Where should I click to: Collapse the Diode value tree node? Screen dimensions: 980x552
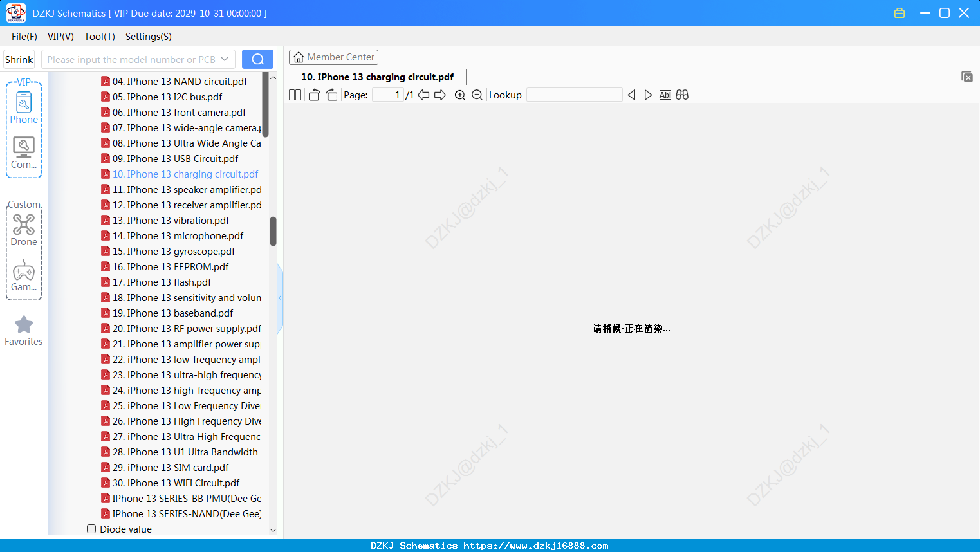[91, 529]
